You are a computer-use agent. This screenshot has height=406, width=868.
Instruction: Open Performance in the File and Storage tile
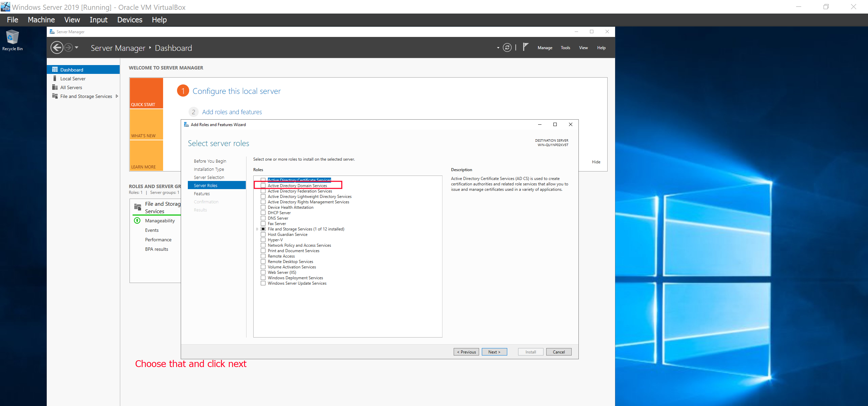158,240
